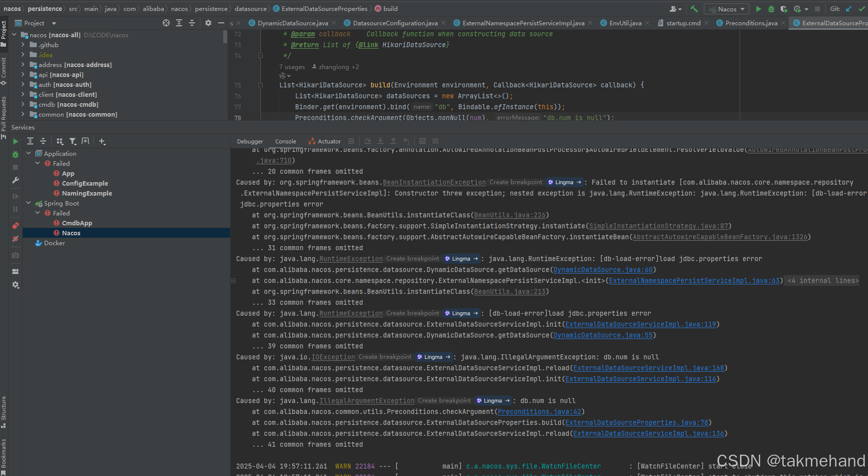Open ExternalDataSourceServiceImpl.java:119 link
Viewport: 868px width, 476px height.
click(x=641, y=325)
